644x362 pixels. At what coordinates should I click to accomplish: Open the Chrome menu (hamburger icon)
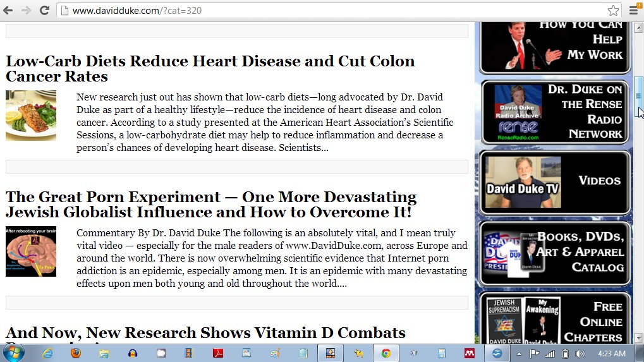pos(634,10)
